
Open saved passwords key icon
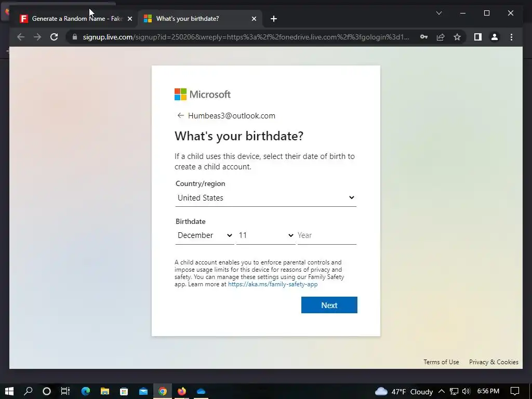424,37
